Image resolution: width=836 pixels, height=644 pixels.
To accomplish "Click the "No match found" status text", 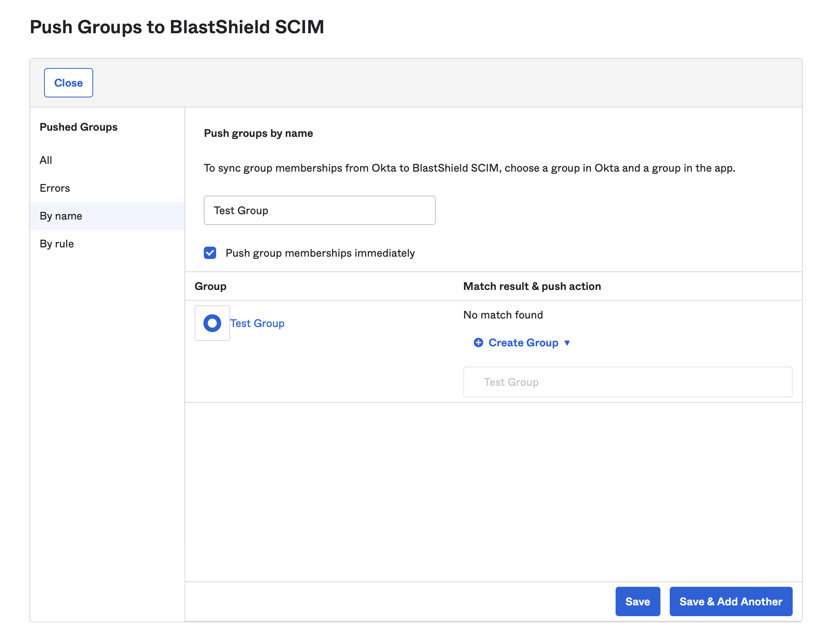I will pos(503,315).
